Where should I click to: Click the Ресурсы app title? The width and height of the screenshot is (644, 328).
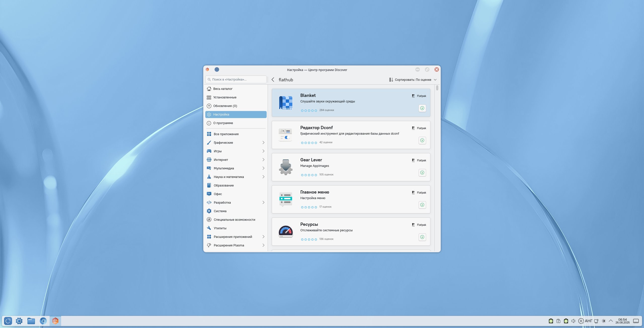tap(309, 224)
